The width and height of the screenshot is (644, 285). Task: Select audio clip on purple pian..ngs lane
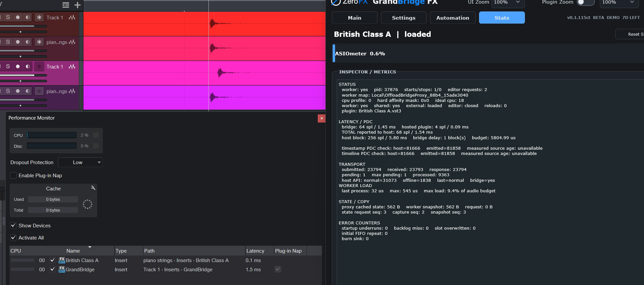coord(205,98)
